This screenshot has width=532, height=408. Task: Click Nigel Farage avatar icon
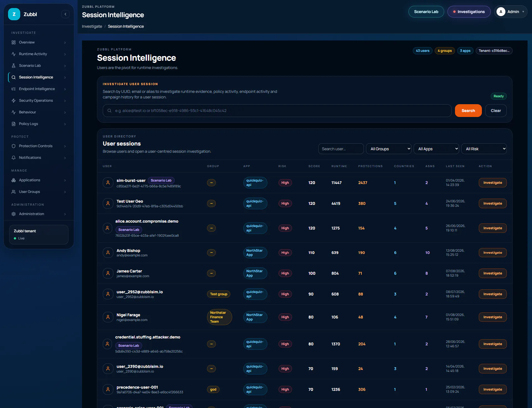click(108, 317)
